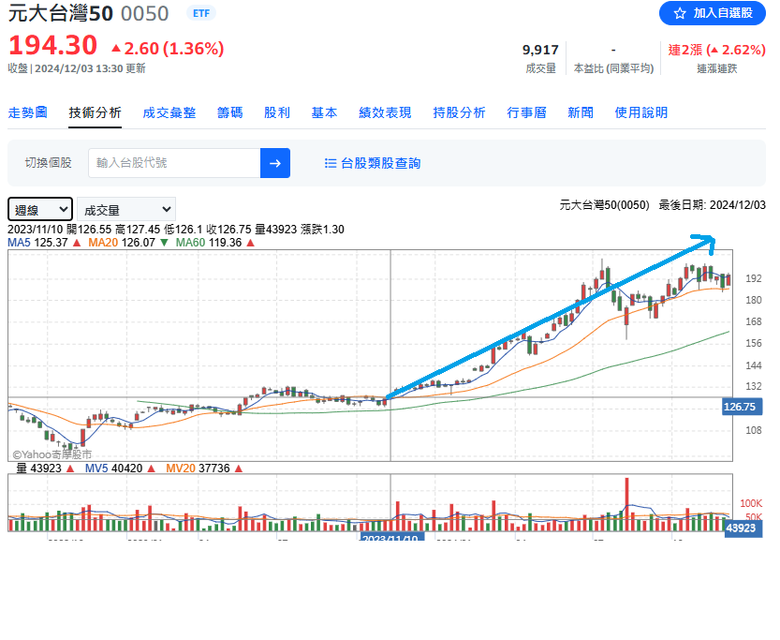The image size is (780, 640).
Task: Open the 台股類股查詢 link
Action: click(x=373, y=163)
